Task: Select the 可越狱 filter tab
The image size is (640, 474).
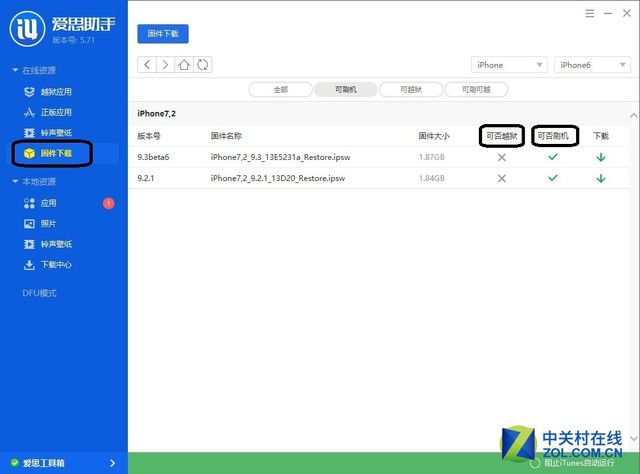Action: pyautogui.click(x=411, y=89)
